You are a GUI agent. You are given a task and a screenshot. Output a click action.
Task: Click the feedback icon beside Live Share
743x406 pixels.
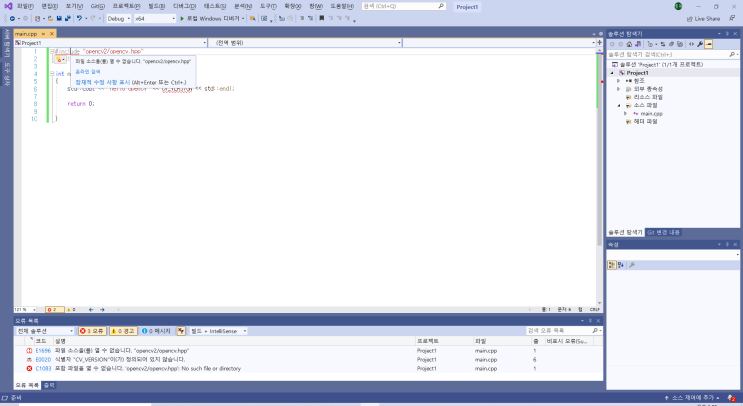pyautogui.click(x=732, y=18)
